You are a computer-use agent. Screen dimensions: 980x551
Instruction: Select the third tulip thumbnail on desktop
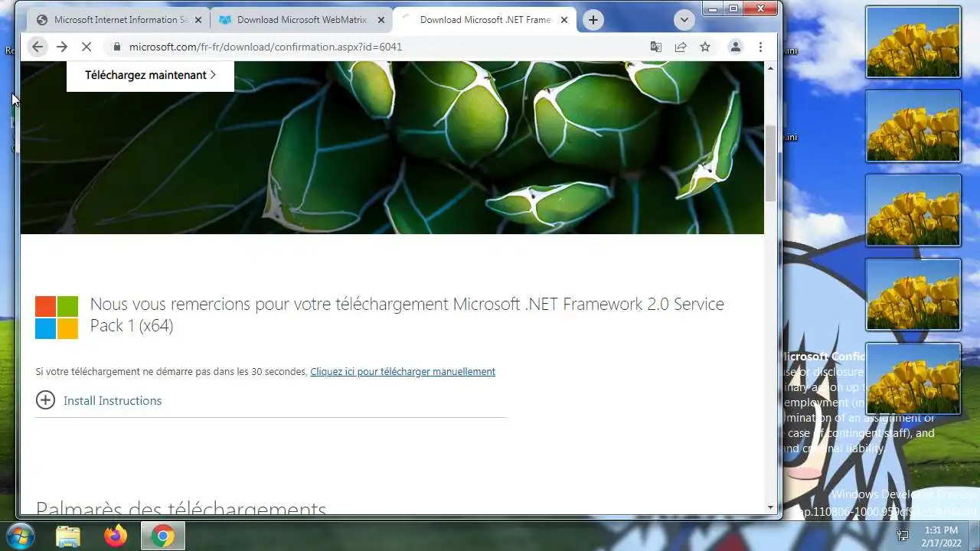click(913, 210)
